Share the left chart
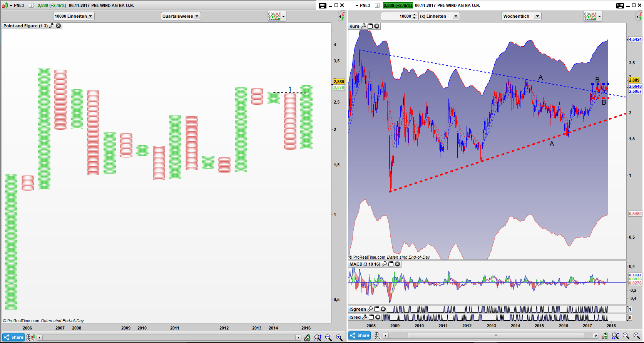The image size is (644, 343). (13, 337)
